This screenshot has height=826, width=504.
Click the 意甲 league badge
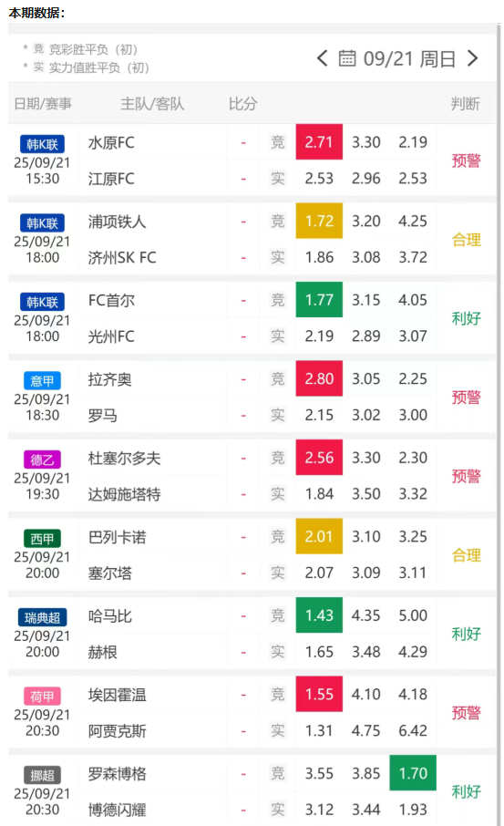click(42, 380)
